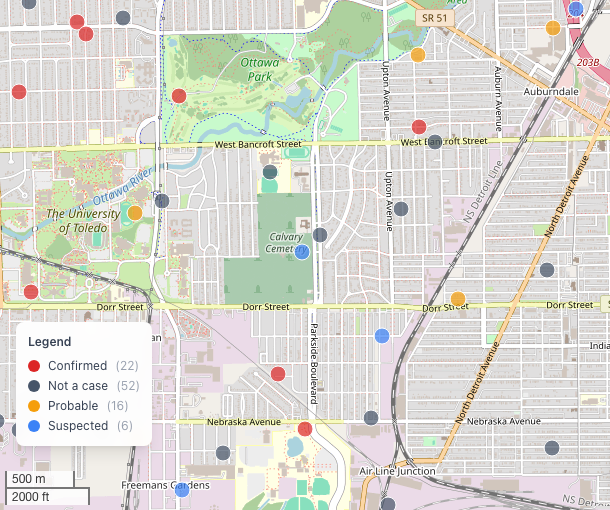The image size is (610, 510).
Task: Click the orange Probable marker on Dorr Street label
Action: [458, 299]
